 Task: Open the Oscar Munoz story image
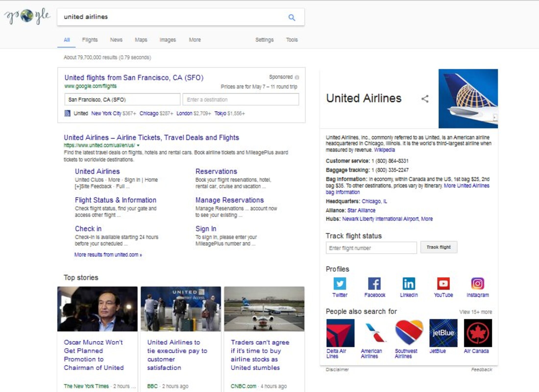(x=98, y=309)
